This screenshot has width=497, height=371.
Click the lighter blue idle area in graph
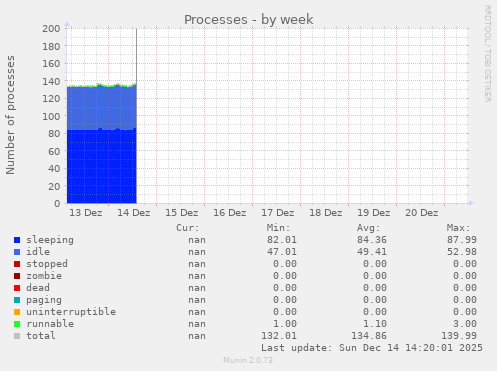(x=102, y=108)
